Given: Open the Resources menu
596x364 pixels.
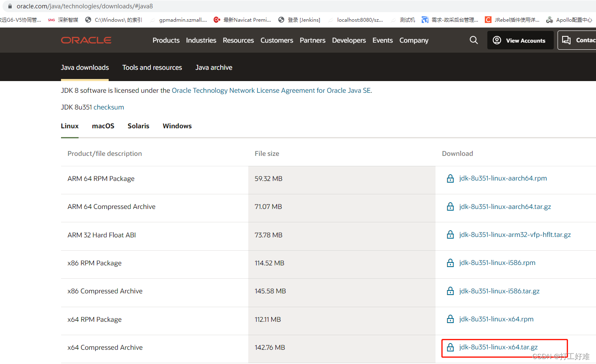Looking at the screenshot, I should click(x=238, y=40).
